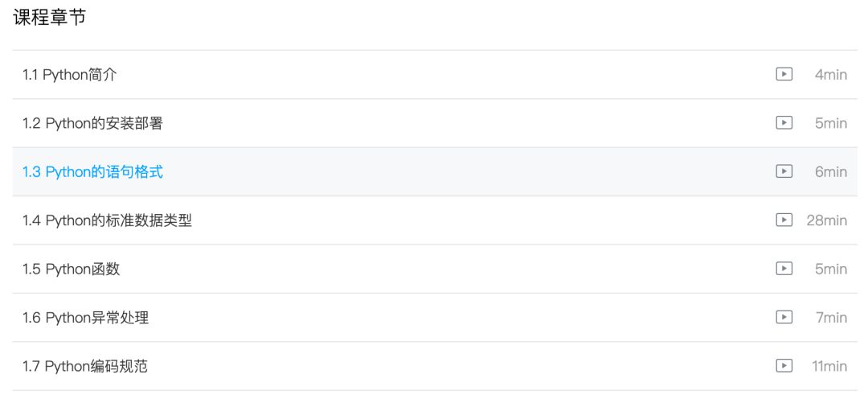Go to lesson 1.7 Python编码规范

85,366
